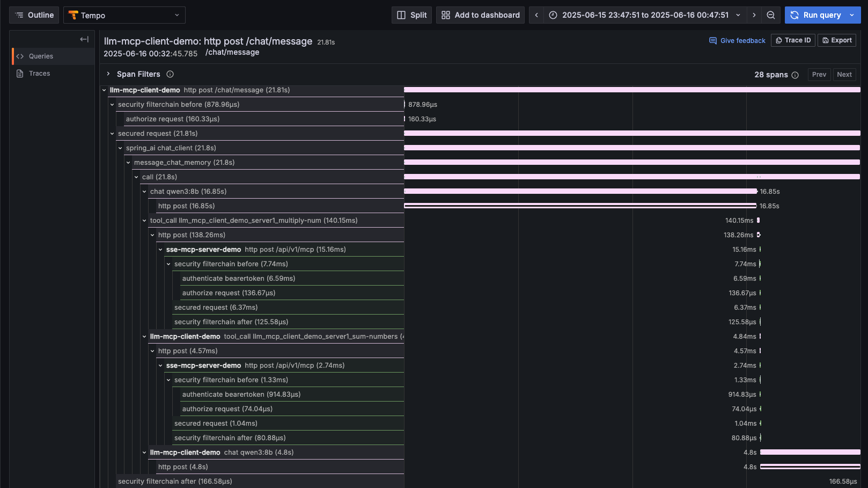This screenshot has height=488, width=868.
Task: Show Span Filters info tooltip icon
Action: pos(170,74)
